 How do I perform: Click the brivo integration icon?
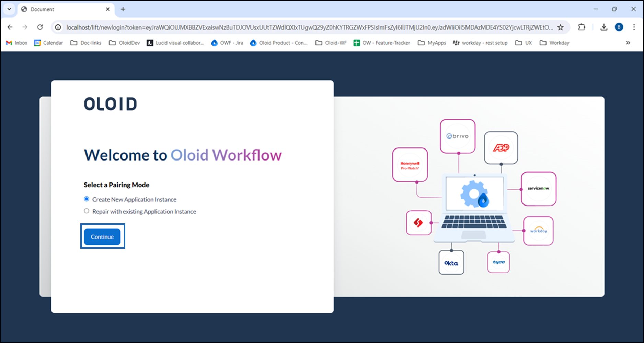click(458, 136)
